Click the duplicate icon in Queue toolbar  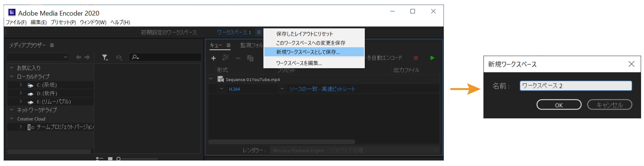pos(250,58)
